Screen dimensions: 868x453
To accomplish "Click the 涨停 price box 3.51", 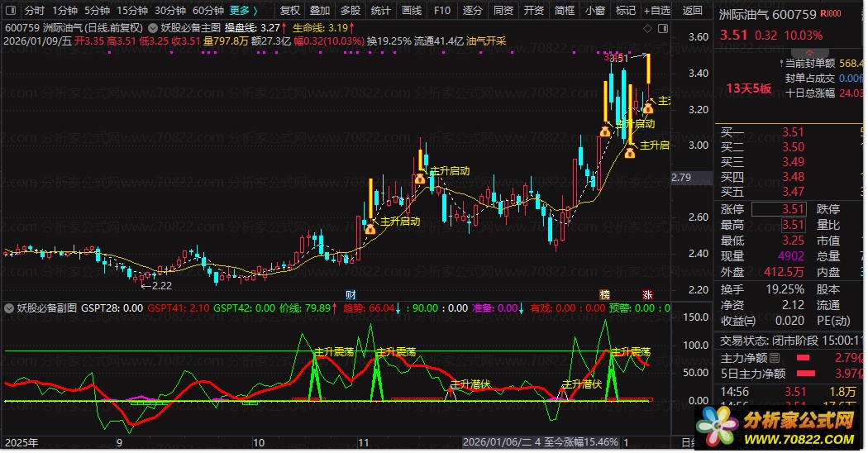I will point(779,209).
